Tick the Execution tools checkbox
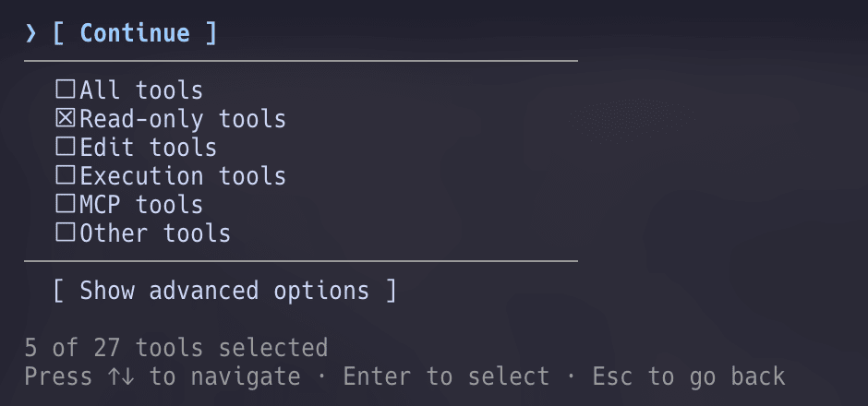This screenshot has height=406, width=868. [x=66, y=176]
